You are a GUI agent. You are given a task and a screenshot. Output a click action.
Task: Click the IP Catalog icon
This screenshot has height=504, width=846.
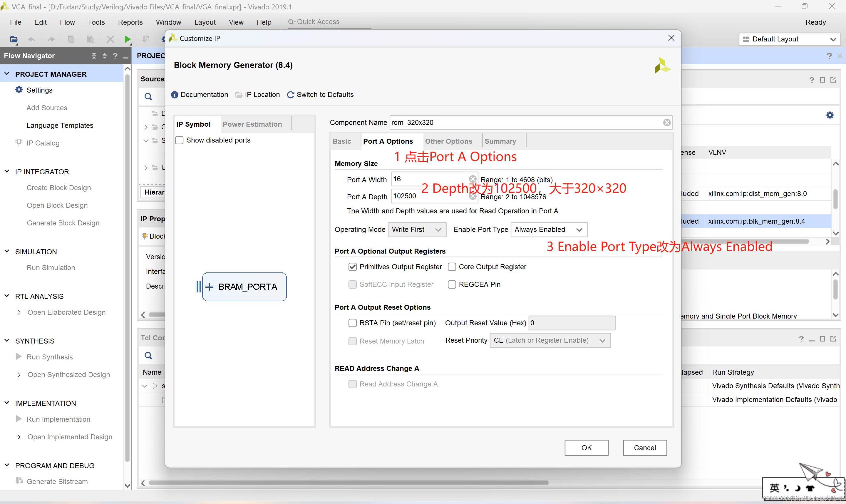(19, 143)
